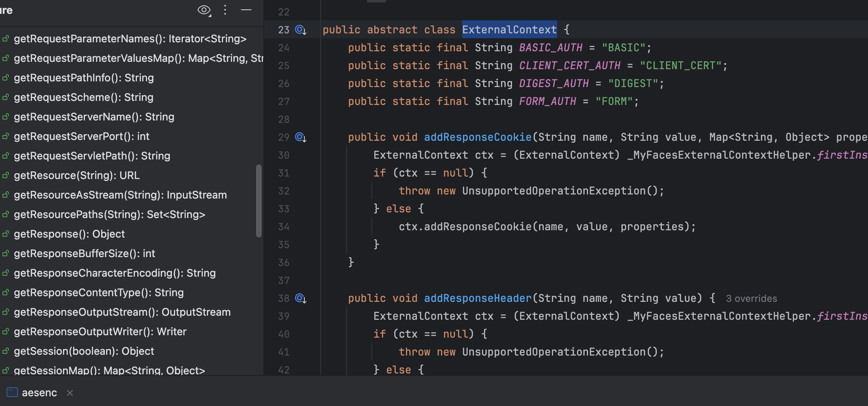Jump to getResponseBufferSize(): int entry

(x=84, y=254)
